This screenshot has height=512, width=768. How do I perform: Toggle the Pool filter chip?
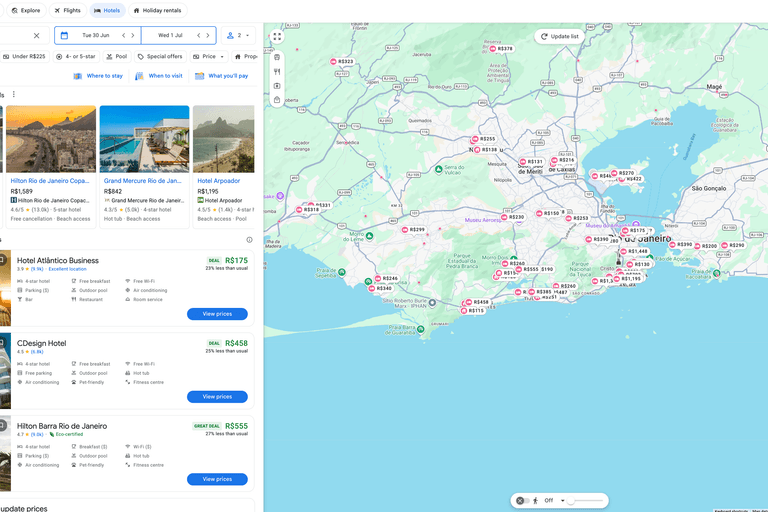(117, 56)
